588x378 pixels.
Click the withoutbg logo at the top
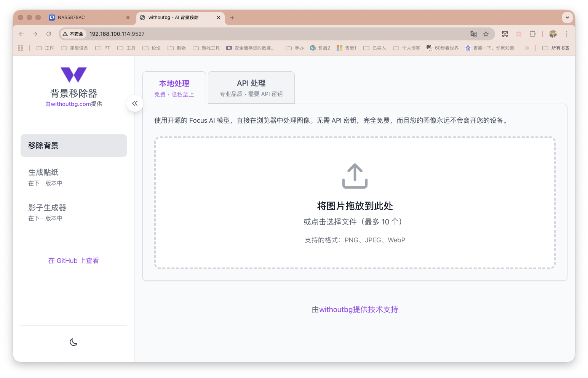tap(73, 75)
